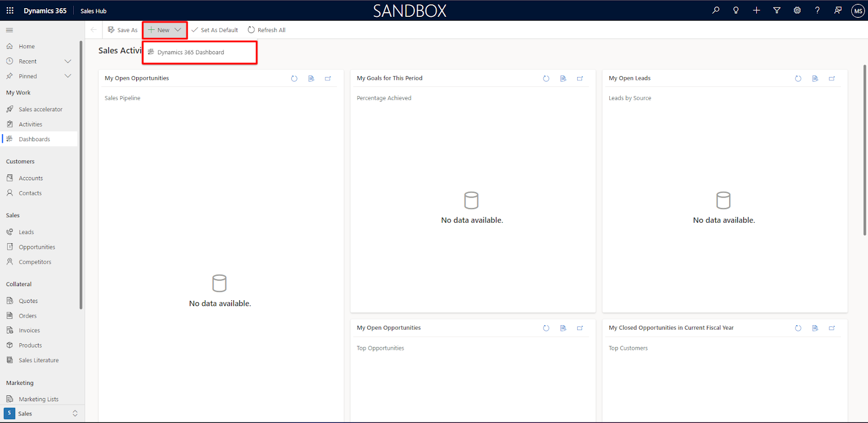
Task: View records for My Open Leads
Action: pos(815,78)
